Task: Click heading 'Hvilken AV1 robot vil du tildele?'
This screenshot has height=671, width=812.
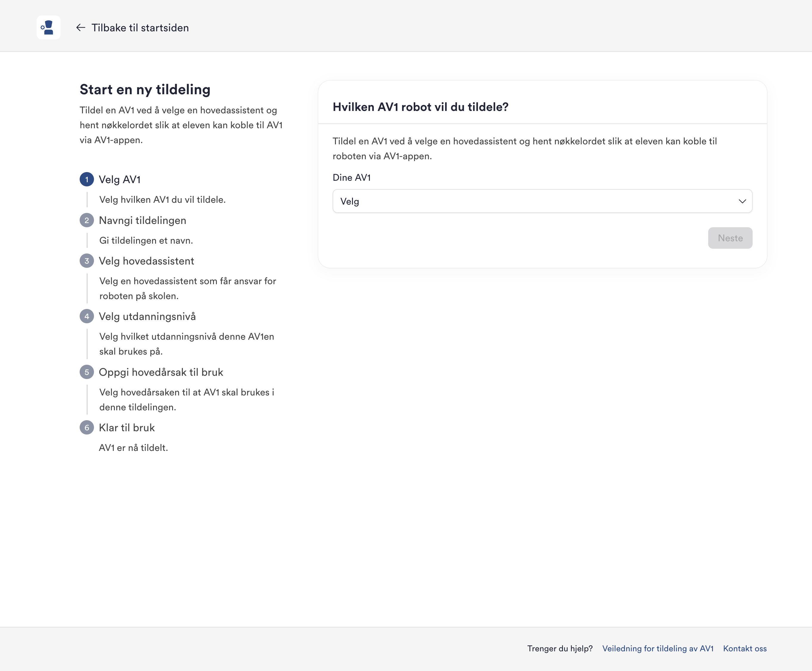Action: click(420, 107)
